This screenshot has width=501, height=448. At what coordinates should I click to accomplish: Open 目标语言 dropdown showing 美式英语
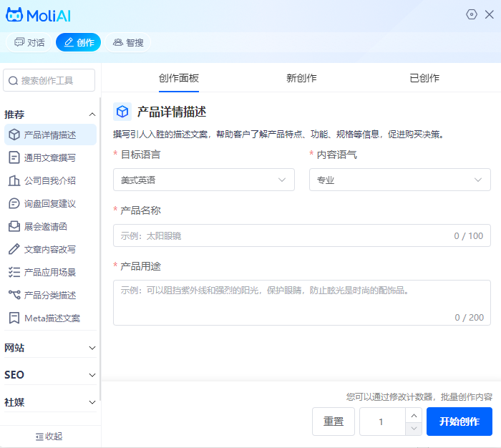tap(203, 180)
